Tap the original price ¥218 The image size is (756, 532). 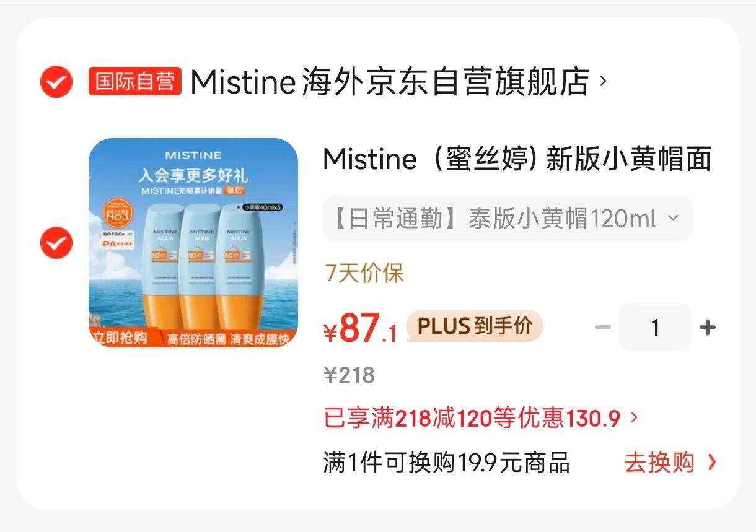click(x=349, y=375)
